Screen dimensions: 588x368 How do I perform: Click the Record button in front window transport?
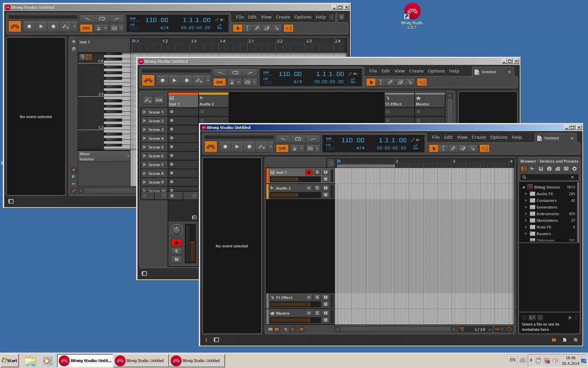(249, 147)
